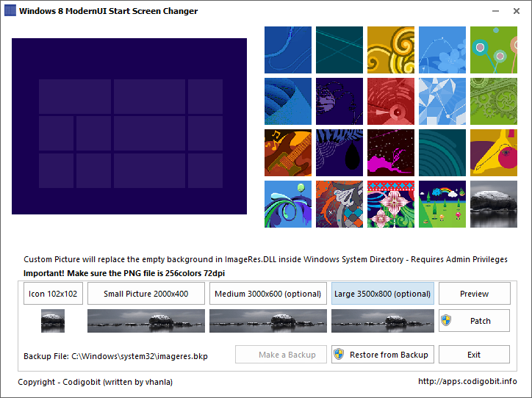The height and width of the screenshot is (398, 532).
Task: Select the green gears pattern thumbnail
Action: click(x=494, y=101)
